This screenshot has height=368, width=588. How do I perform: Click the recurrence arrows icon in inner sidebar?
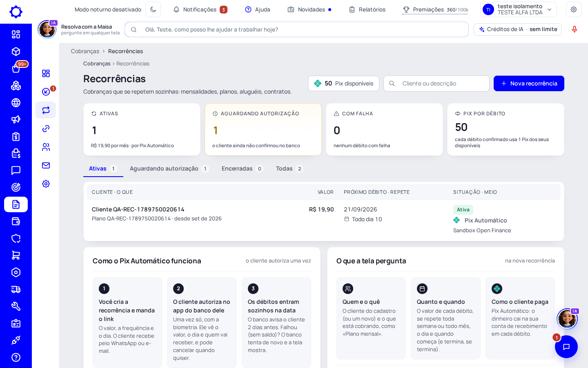tap(46, 110)
